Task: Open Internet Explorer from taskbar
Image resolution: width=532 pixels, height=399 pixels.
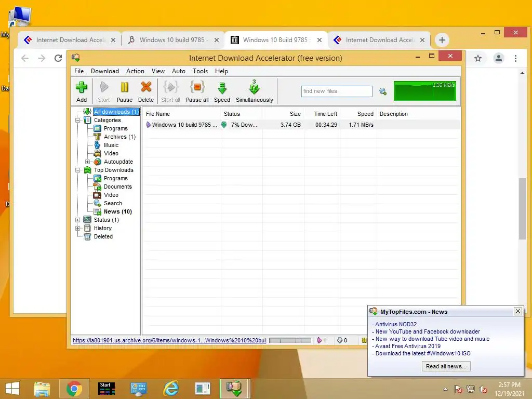Action: (170, 389)
